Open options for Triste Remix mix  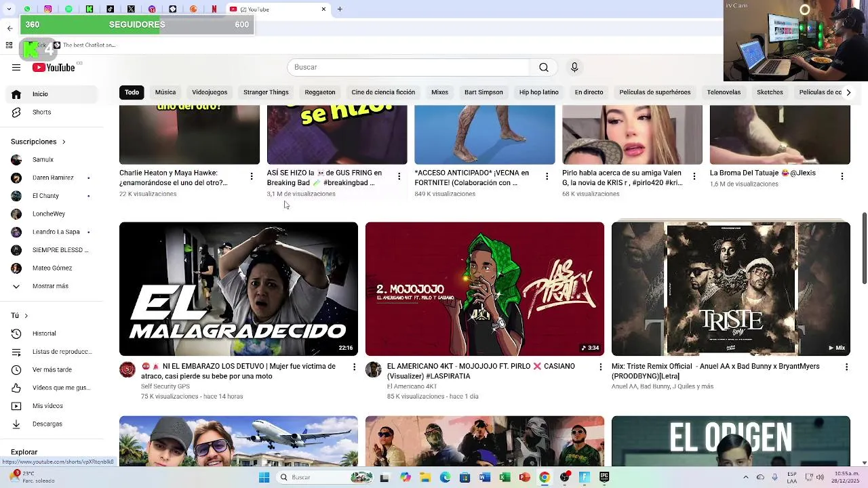846,367
